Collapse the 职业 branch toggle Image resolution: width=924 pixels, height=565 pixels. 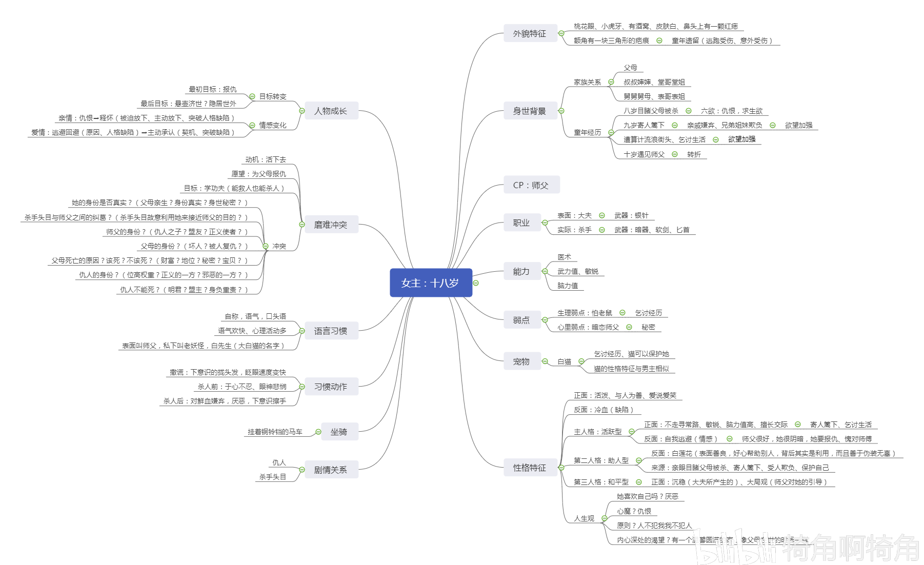545,223
